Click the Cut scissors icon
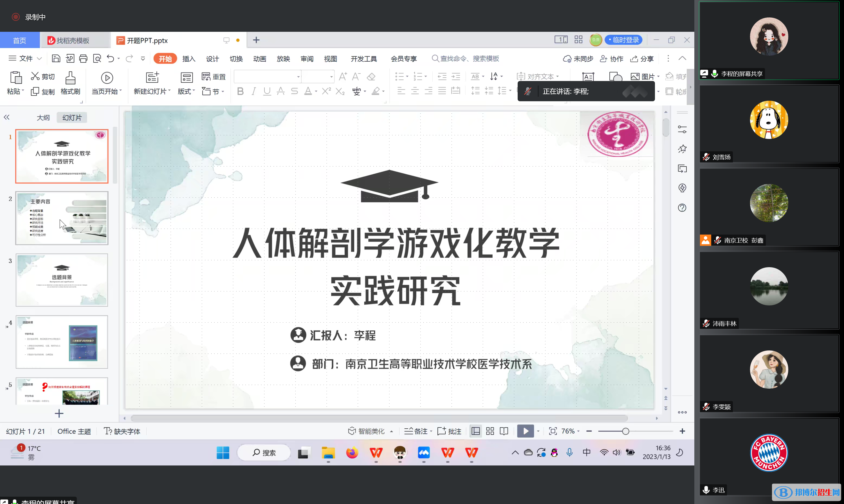 pos(35,76)
